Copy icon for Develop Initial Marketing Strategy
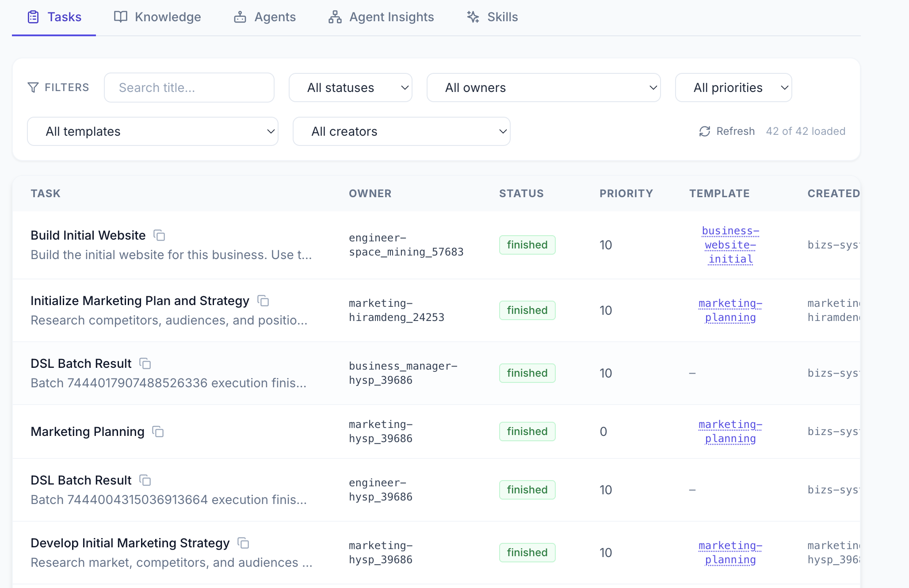Screen dimensions: 909x588 click(243, 543)
